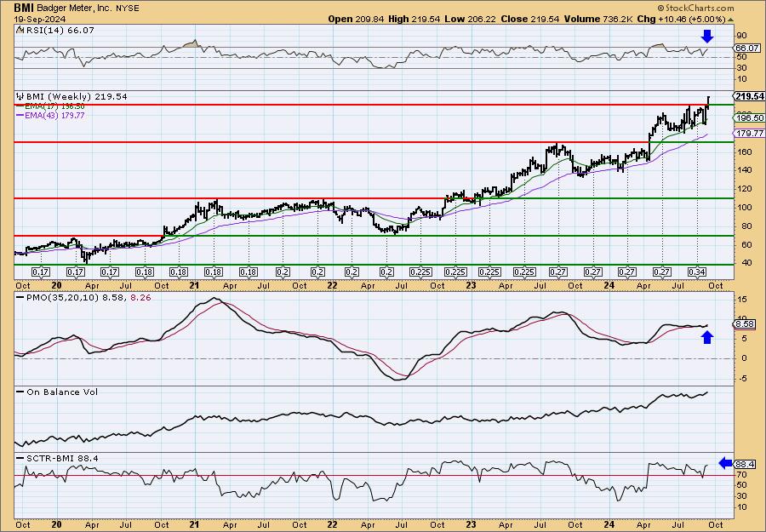Image resolution: width=766 pixels, height=532 pixels.
Task: Click the green up-triangle after the Chg percentage
Action: coord(730,20)
